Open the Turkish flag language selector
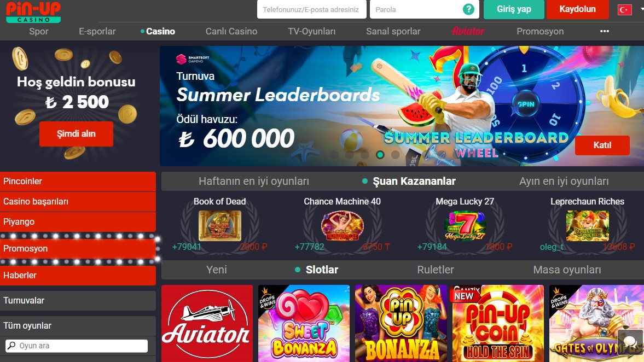Viewport: 644px width, 362px height. pos(625,10)
